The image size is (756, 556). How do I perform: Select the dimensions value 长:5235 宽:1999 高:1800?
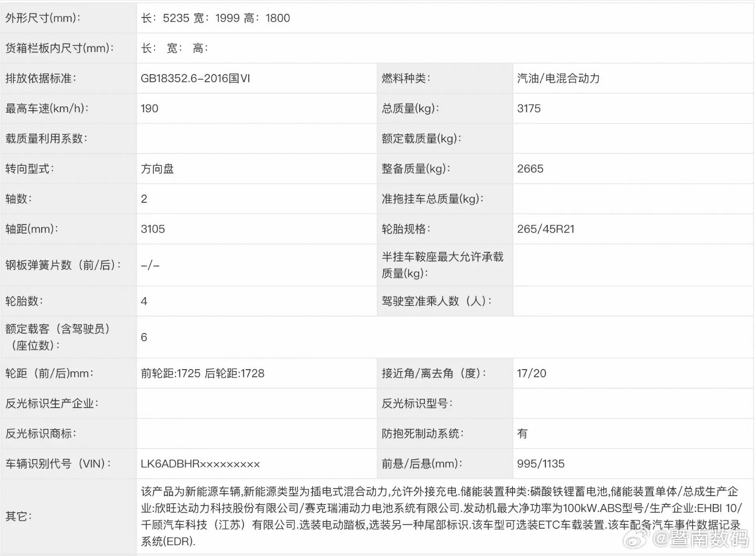pos(215,18)
